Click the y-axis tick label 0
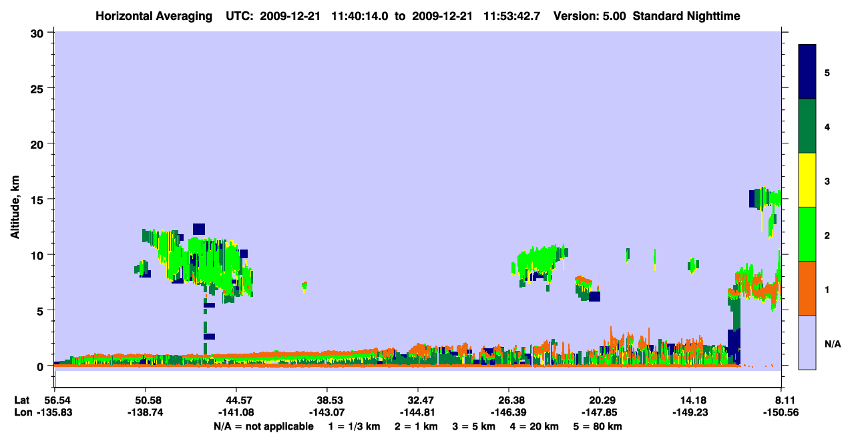 tap(41, 366)
